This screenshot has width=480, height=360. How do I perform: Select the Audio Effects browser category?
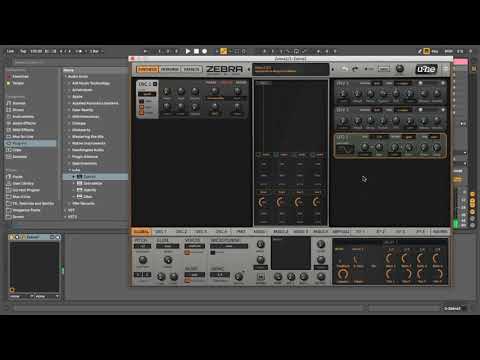point(24,123)
